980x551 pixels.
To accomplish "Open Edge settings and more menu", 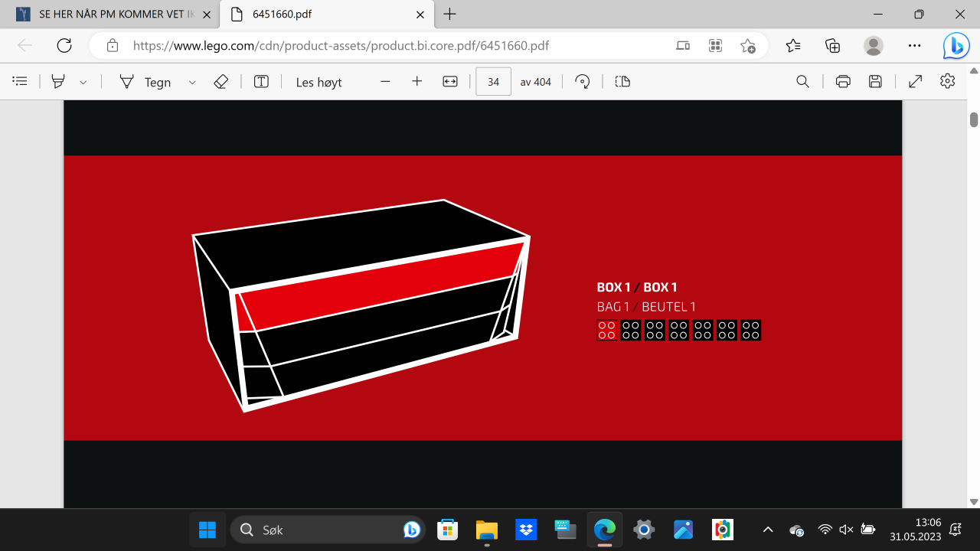I will click(914, 45).
